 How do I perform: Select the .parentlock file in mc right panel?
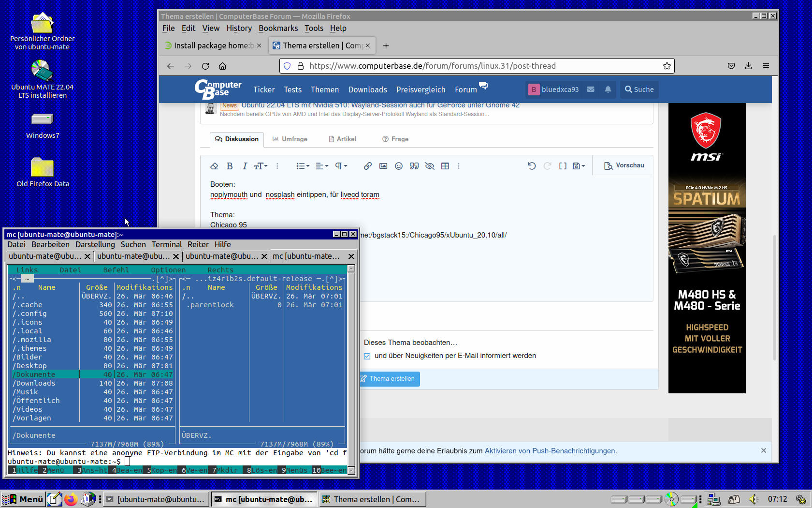[x=261, y=305]
